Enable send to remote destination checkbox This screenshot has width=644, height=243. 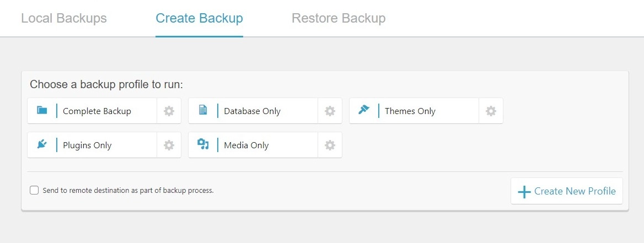coord(34,191)
